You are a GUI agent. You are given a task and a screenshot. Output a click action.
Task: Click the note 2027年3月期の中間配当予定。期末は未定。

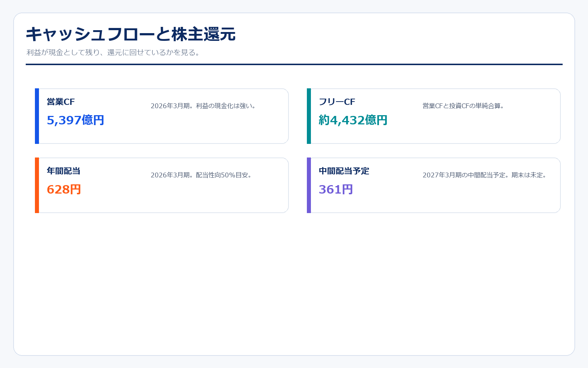[x=485, y=175]
